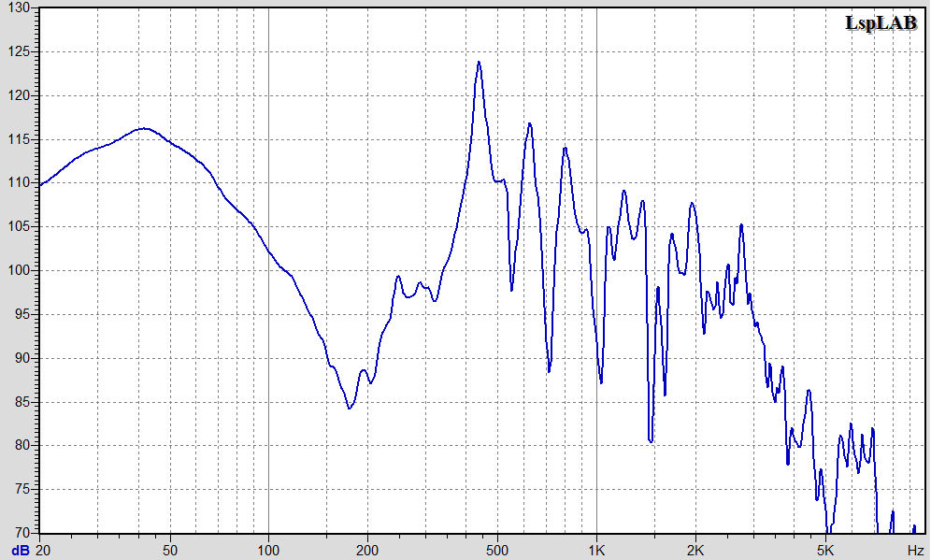931x560 pixels.
Task: Select the 2K frequency label
Action: tap(695, 551)
